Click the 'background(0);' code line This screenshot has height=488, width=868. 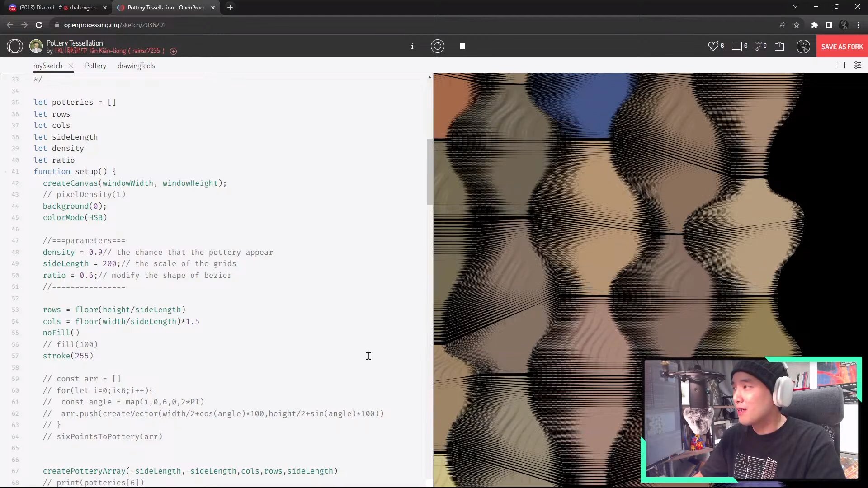tap(75, 206)
